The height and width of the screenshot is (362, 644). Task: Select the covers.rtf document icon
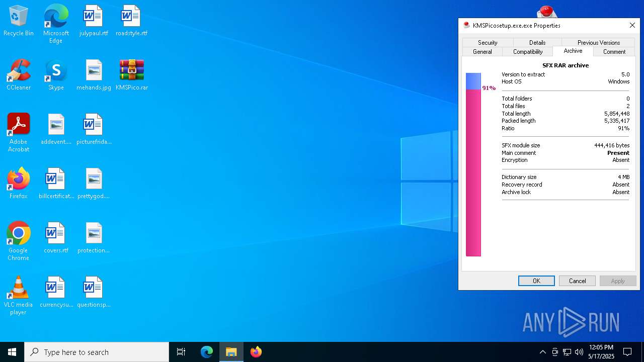click(56, 238)
